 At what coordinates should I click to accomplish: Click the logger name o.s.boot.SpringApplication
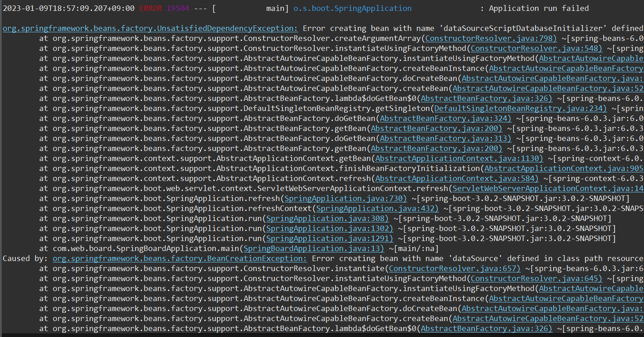point(352,8)
